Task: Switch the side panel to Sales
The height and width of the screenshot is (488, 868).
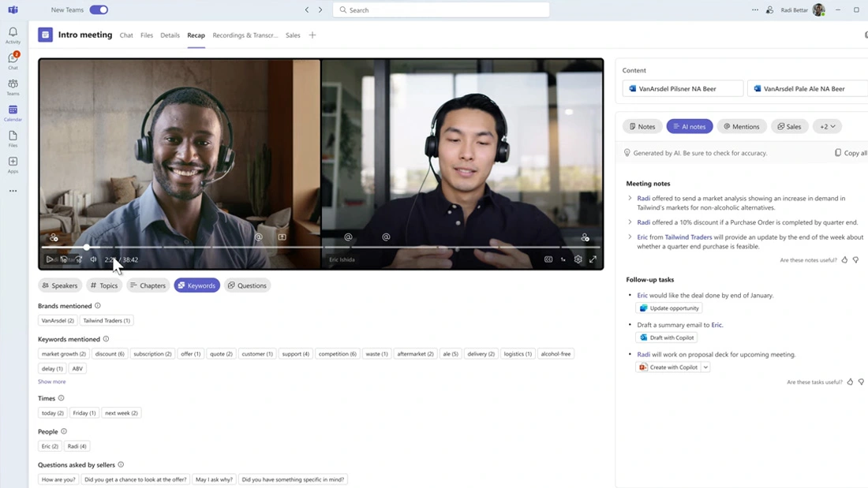Action: pyautogui.click(x=789, y=126)
